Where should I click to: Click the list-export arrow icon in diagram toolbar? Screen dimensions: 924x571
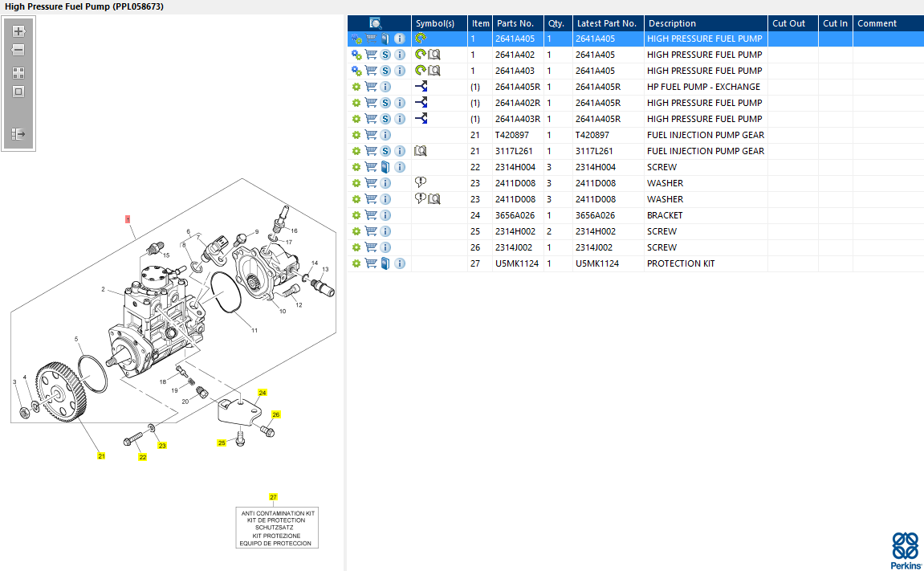click(18, 134)
